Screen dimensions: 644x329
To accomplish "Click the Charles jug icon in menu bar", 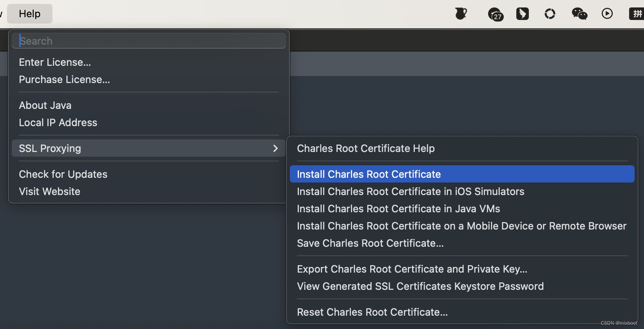I will coord(461,14).
